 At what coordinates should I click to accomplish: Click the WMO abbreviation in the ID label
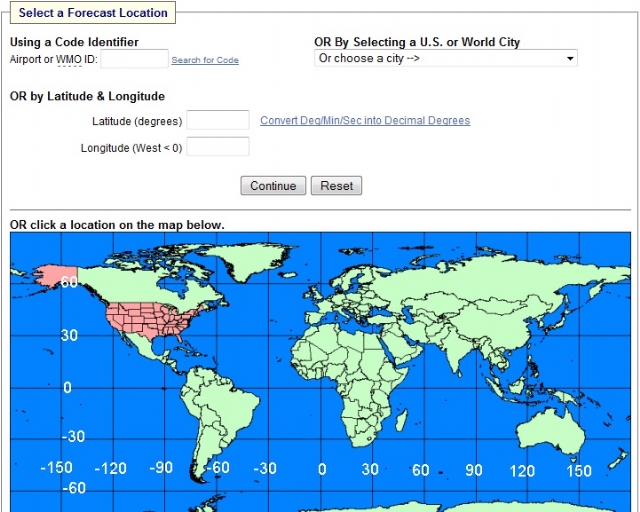(69, 60)
